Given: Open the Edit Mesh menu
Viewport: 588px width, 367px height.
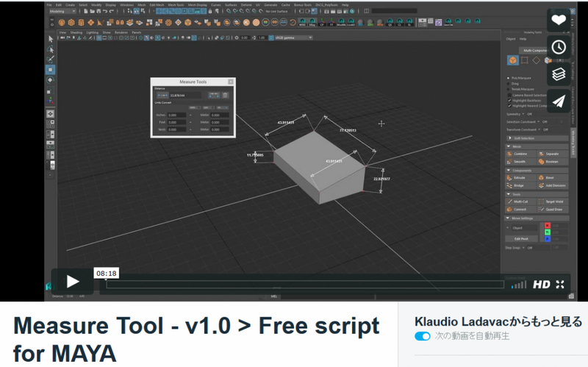Looking at the screenshot, I should pos(157,5).
